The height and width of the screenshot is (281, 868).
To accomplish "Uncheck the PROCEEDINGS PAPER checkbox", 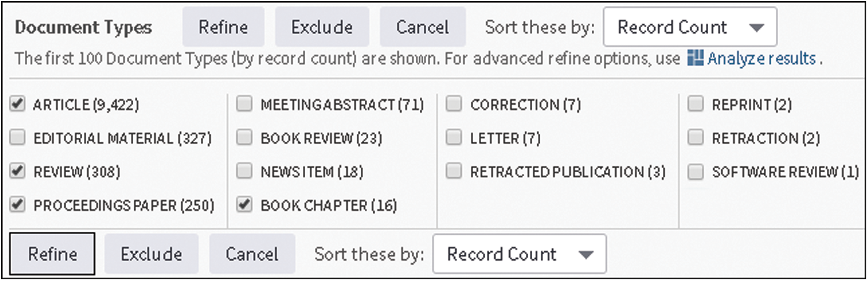I will pos(19,205).
